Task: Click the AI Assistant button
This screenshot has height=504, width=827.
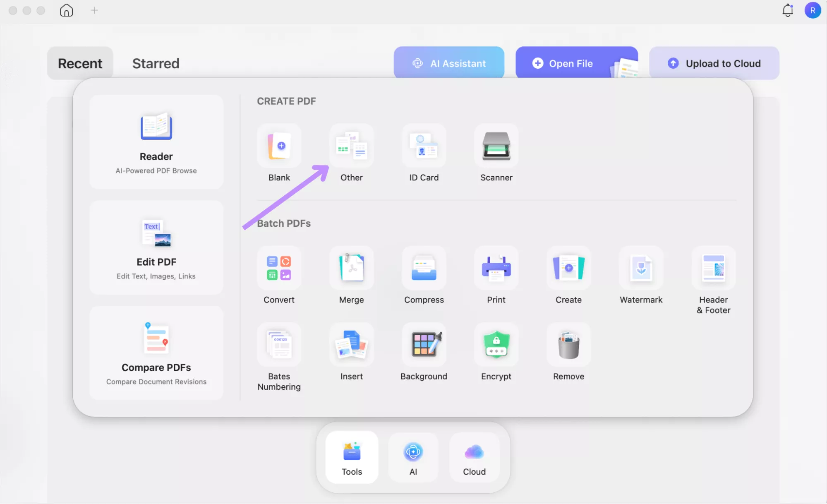Action: coord(449,63)
